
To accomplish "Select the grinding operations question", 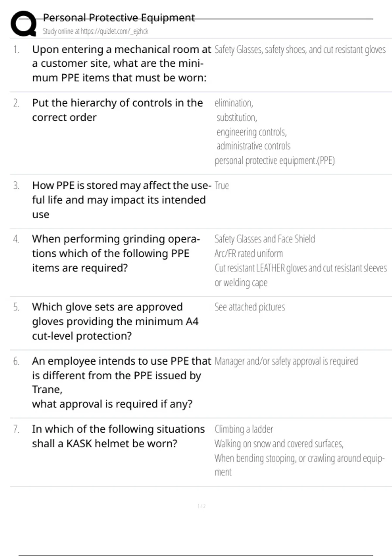I will (x=116, y=253).
